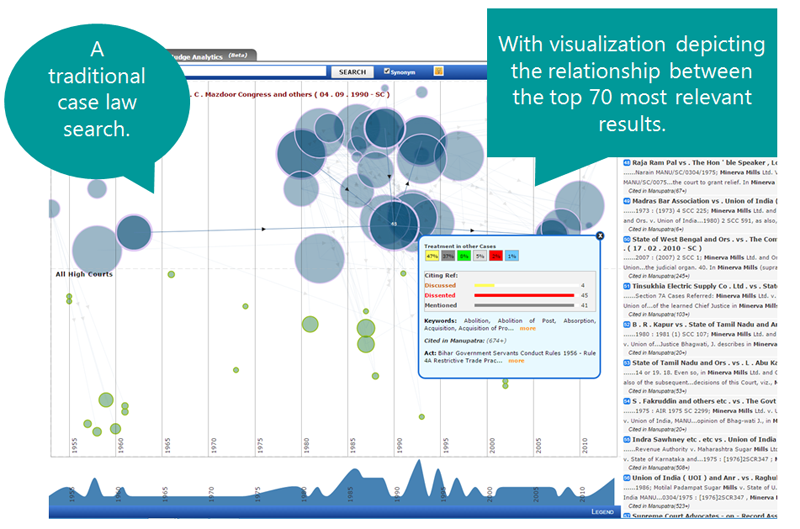Click Cited in Manupatra(523+) link
Image resolution: width=800 pixels, height=529 pixels.
659,506
